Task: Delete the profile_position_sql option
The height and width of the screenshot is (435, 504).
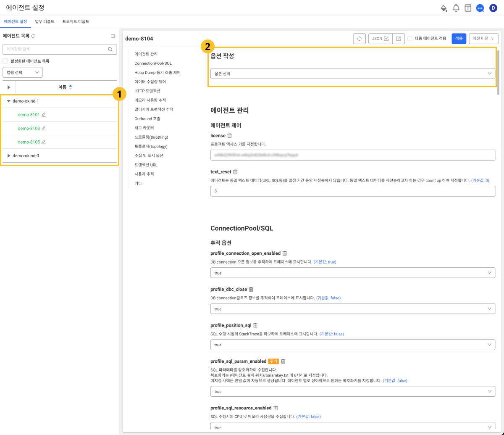Action: (x=255, y=325)
